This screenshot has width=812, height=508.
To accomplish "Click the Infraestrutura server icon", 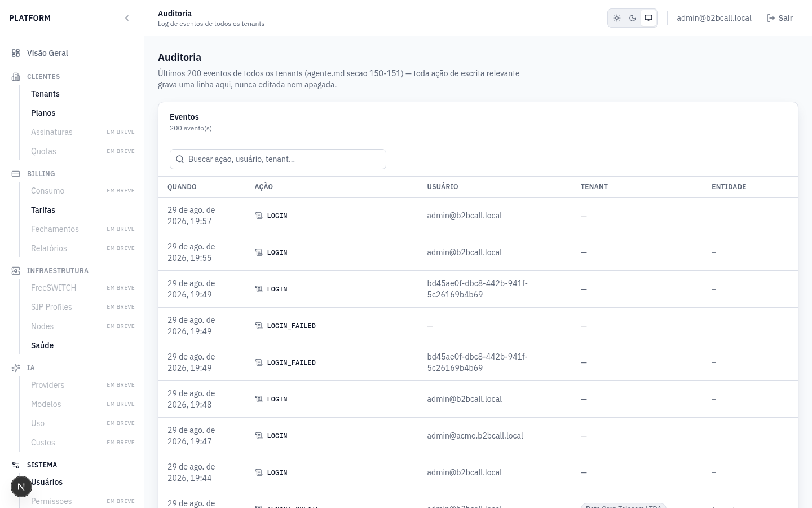I will click(16, 271).
